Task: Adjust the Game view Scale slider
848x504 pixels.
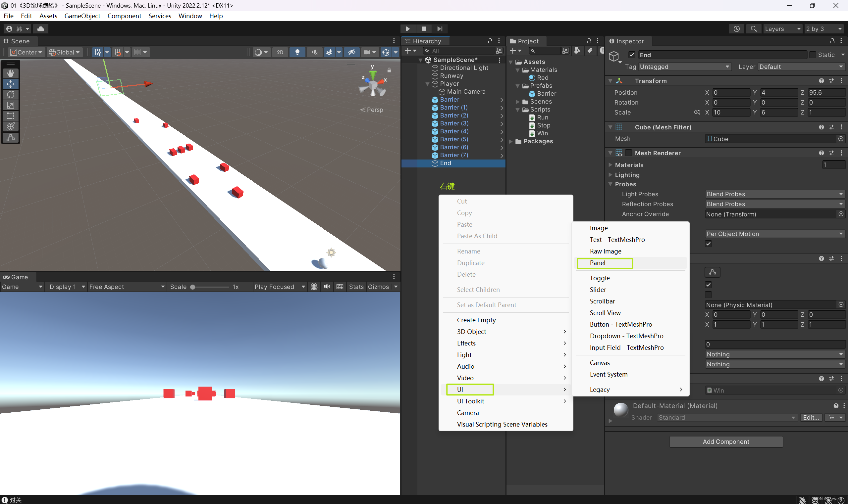Action: (x=193, y=287)
